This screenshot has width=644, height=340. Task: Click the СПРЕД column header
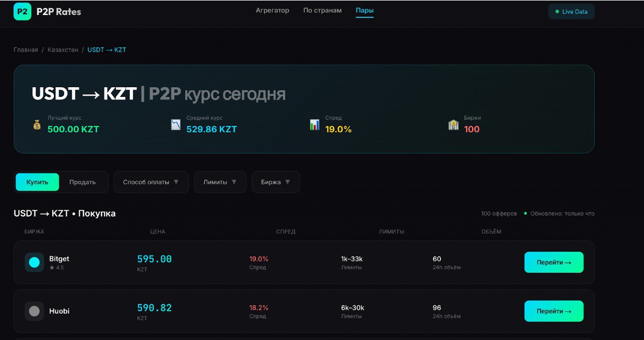coord(286,232)
